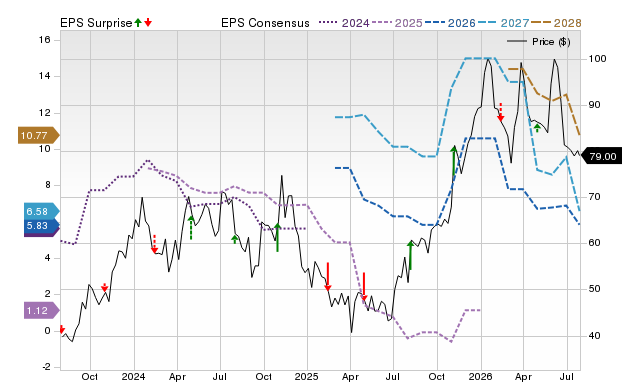Toggle the 2024 consensus legend entry
Image resolution: width=640 pixels, height=382 pixels.
[x=344, y=23]
